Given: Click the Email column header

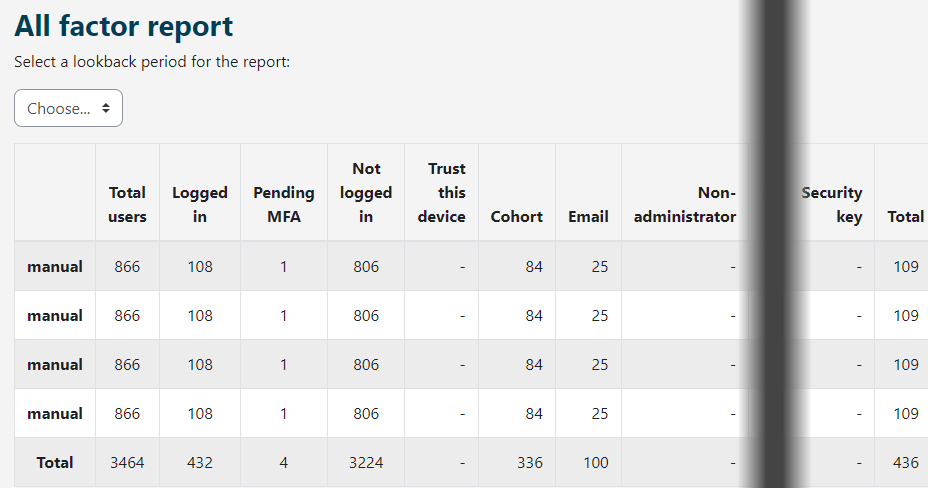Looking at the screenshot, I should point(588,216).
